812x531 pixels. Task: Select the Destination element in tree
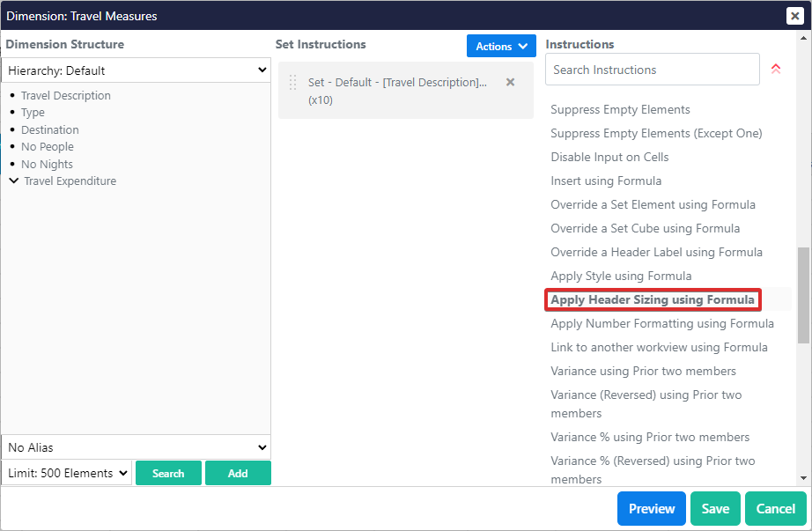pyautogui.click(x=50, y=129)
